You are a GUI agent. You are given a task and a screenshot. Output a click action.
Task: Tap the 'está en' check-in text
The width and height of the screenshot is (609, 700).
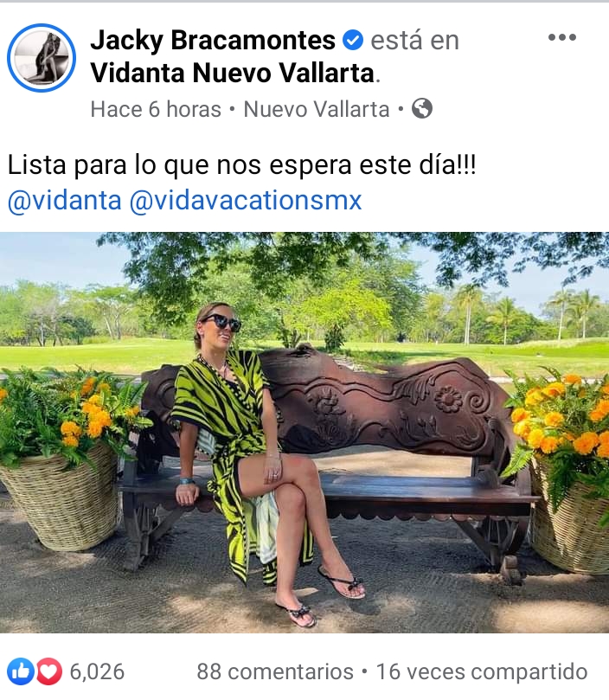[x=414, y=41]
